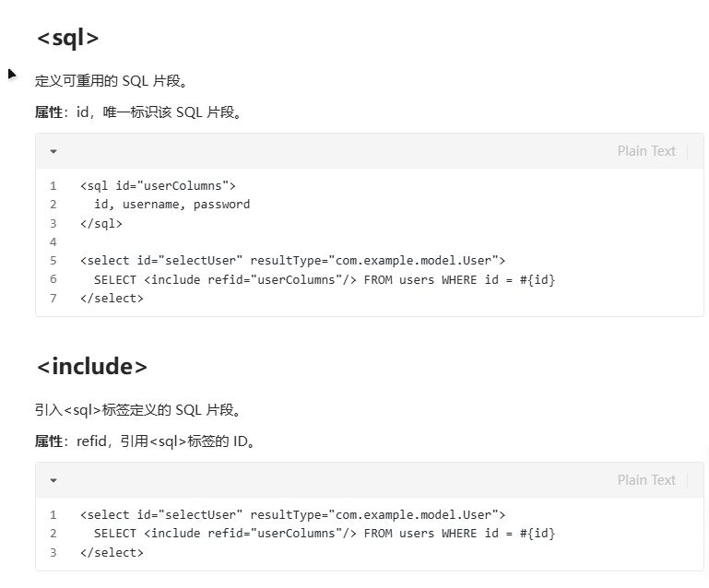The image size is (709, 588).
Task: Click the closing </sql> tag line
Action: click(101, 223)
